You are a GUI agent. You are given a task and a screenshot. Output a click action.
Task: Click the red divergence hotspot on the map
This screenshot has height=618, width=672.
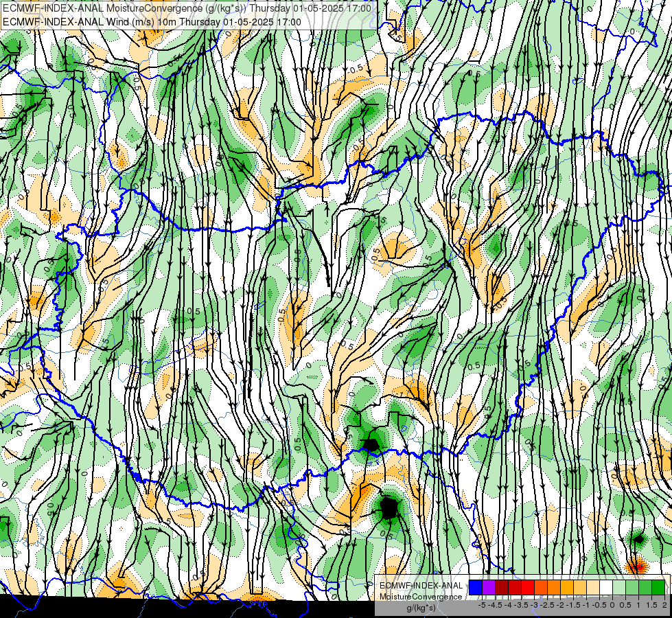click(637, 566)
